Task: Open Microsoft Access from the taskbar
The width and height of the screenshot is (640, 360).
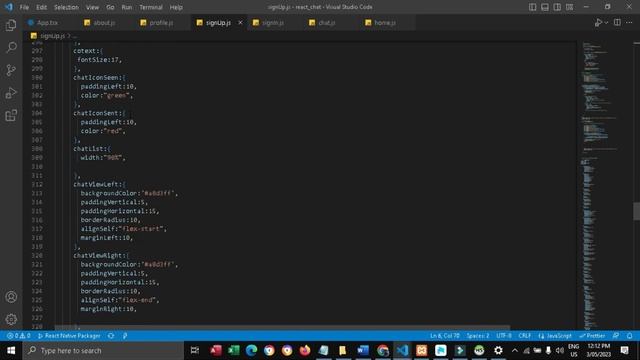Action: click(x=216, y=350)
